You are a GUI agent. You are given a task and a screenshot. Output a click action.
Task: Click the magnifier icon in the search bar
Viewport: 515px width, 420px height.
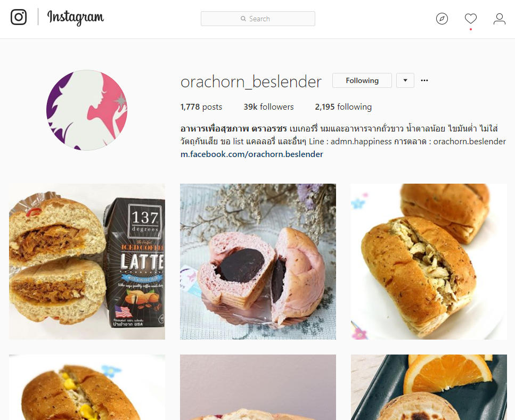(243, 19)
